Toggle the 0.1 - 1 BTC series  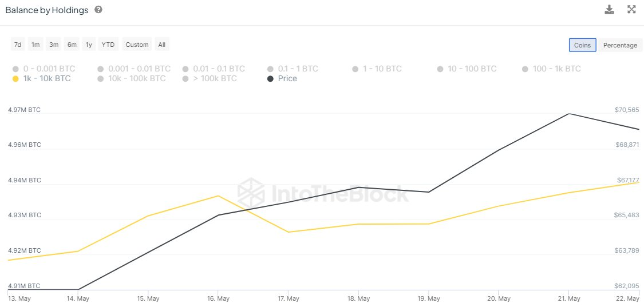(x=293, y=69)
